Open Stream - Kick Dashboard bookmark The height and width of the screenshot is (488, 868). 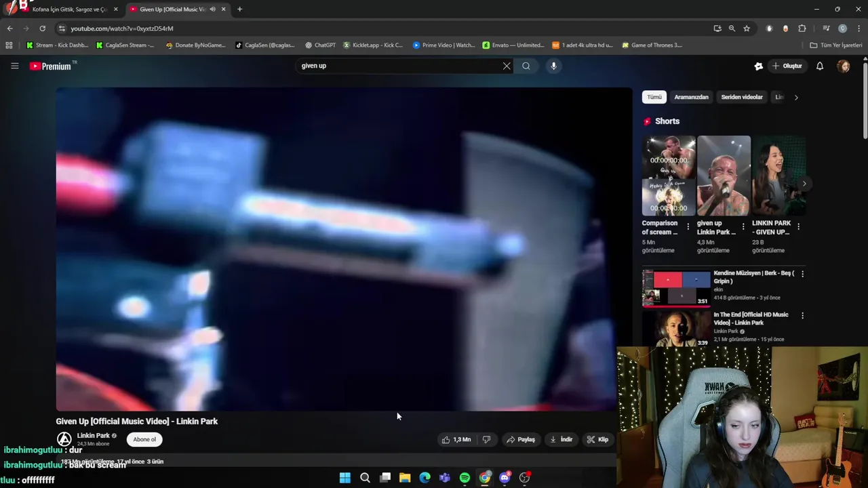[x=58, y=45]
